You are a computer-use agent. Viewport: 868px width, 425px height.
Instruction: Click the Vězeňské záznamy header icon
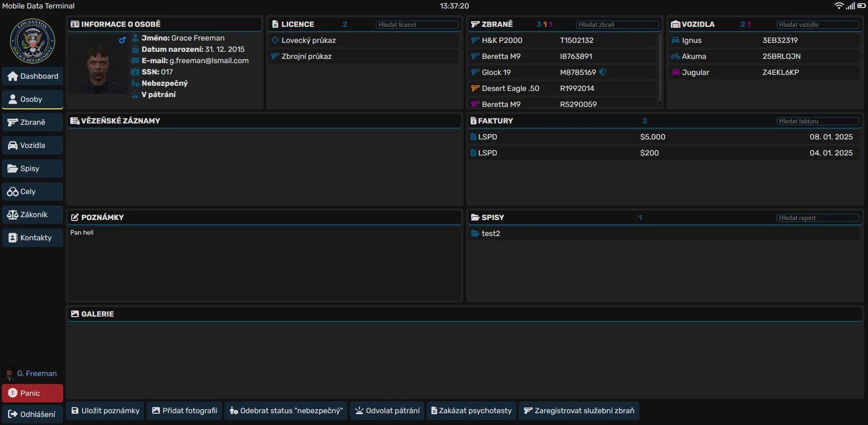74,121
